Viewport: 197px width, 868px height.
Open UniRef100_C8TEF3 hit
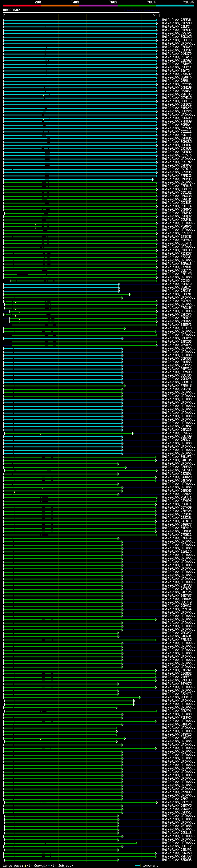point(176,328)
